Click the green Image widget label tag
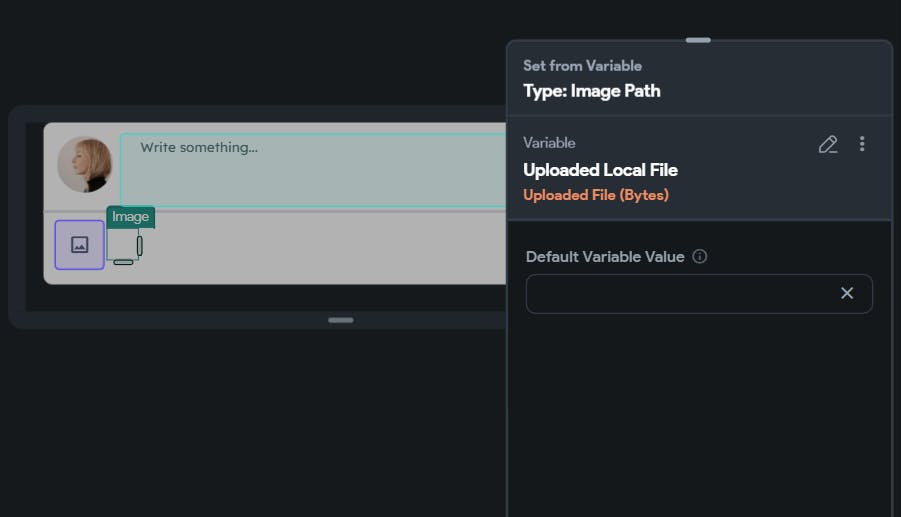 click(130, 217)
